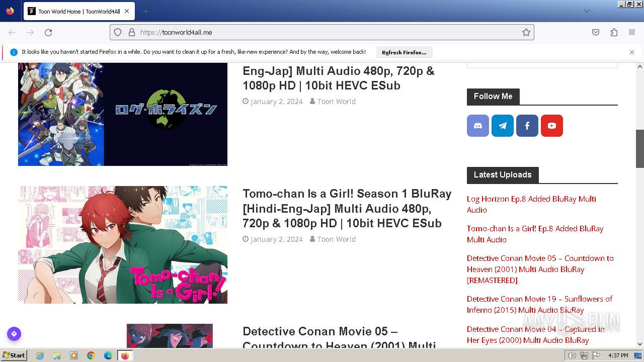Click Toon World author under Log Horizon post
The image size is (644, 362).
coord(336,102)
